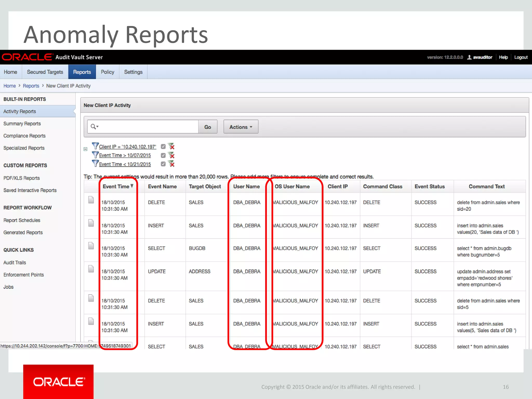Viewport: 532px width, 399px height.
Task: Open the Settings tab
Action: pos(133,72)
